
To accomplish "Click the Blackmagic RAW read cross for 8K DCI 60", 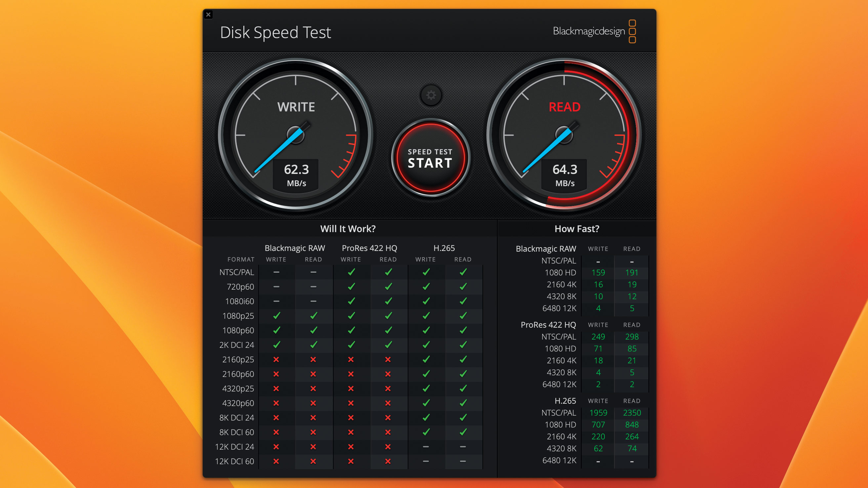I will coord(313,432).
